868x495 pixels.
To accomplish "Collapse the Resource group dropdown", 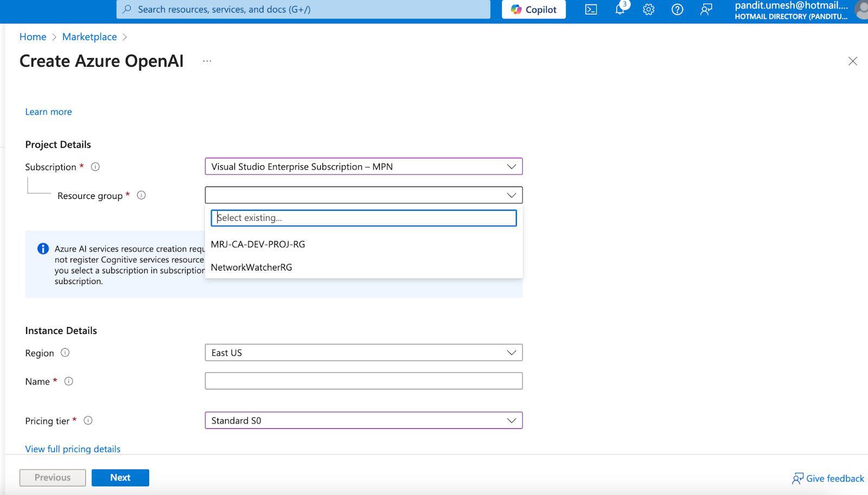I will [x=363, y=195].
